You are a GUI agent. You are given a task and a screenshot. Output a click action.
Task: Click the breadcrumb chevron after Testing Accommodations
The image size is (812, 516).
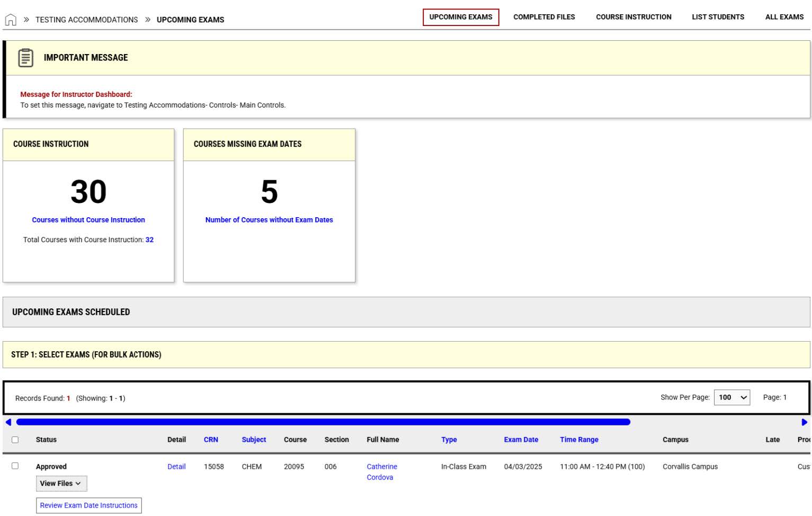point(147,19)
